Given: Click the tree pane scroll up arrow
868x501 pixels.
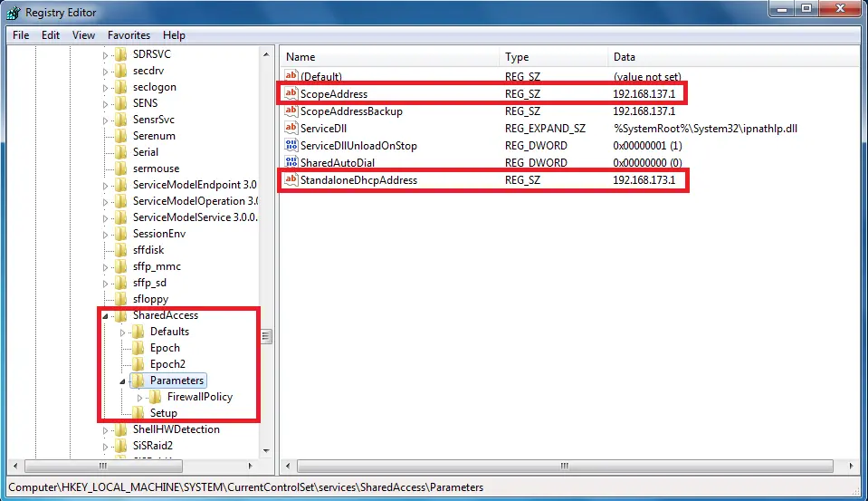Looking at the screenshot, I should [266, 54].
